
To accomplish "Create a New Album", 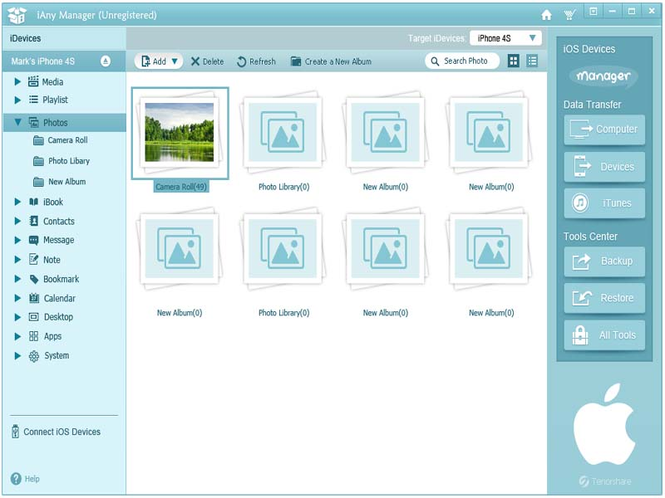I will click(x=331, y=62).
